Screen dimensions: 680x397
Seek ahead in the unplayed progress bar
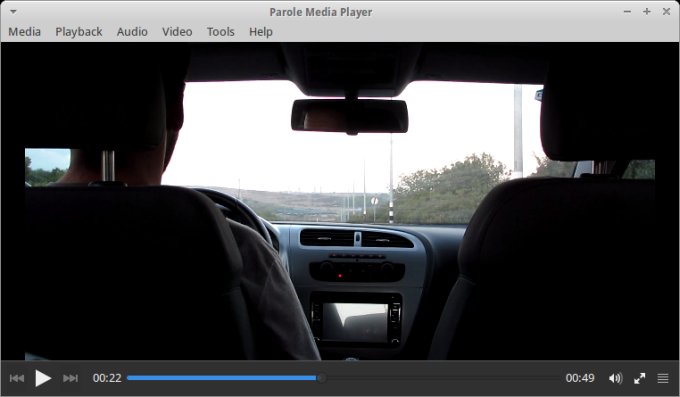point(443,378)
